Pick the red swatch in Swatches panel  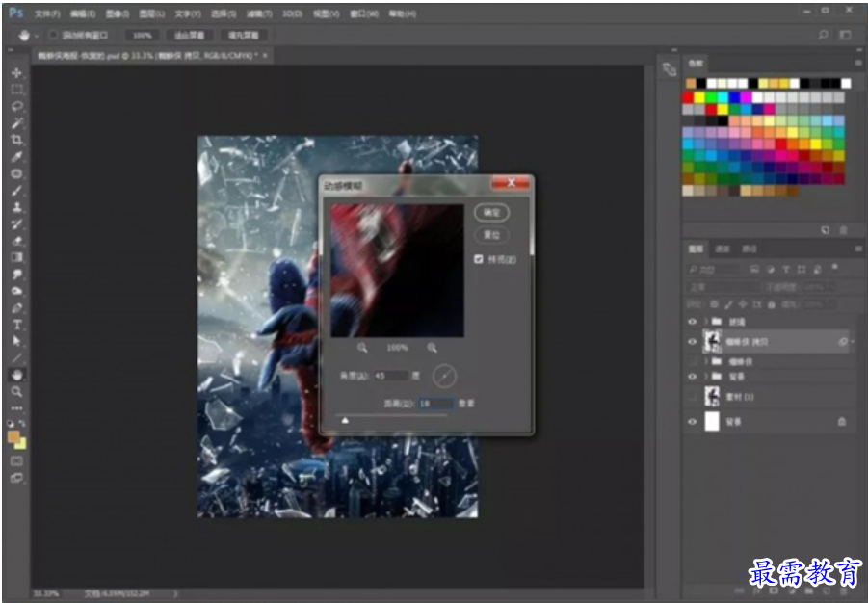point(688,97)
